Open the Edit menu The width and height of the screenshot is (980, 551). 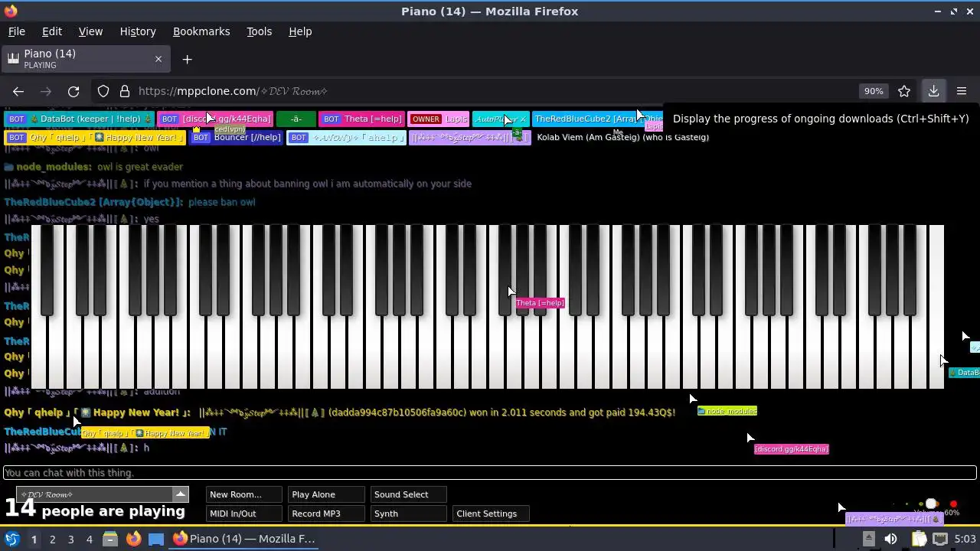point(52,31)
